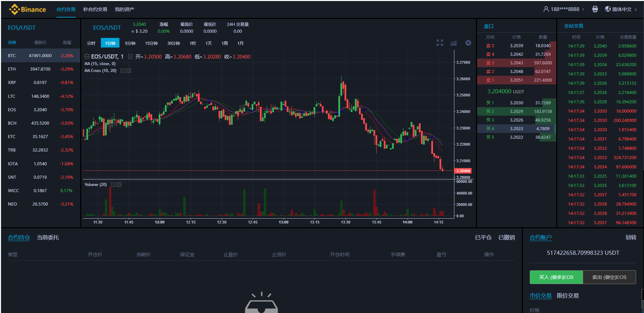
Task: Open Volume indicator settings gear
Action: point(113,185)
